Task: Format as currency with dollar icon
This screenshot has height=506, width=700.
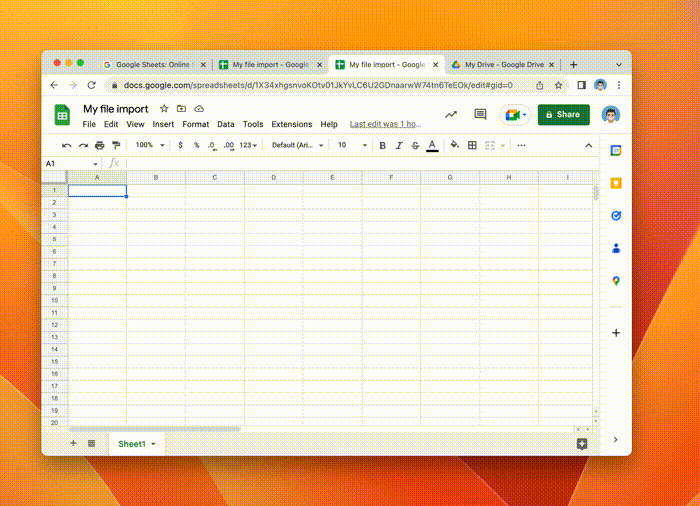Action: coord(180,145)
